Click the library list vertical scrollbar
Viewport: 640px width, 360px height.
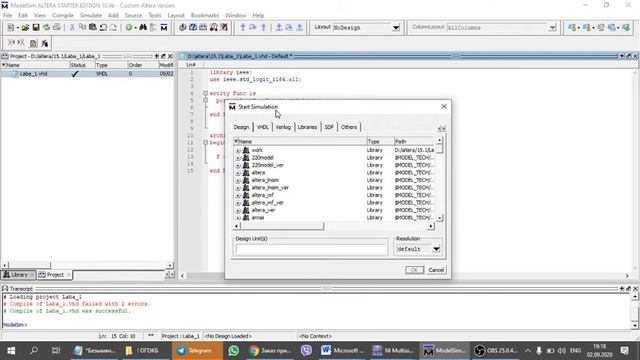(x=440, y=180)
